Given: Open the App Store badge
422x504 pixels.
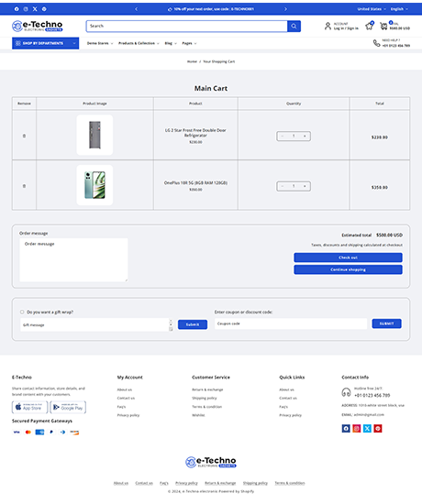Looking at the screenshot, I should [x=29, y=407].
